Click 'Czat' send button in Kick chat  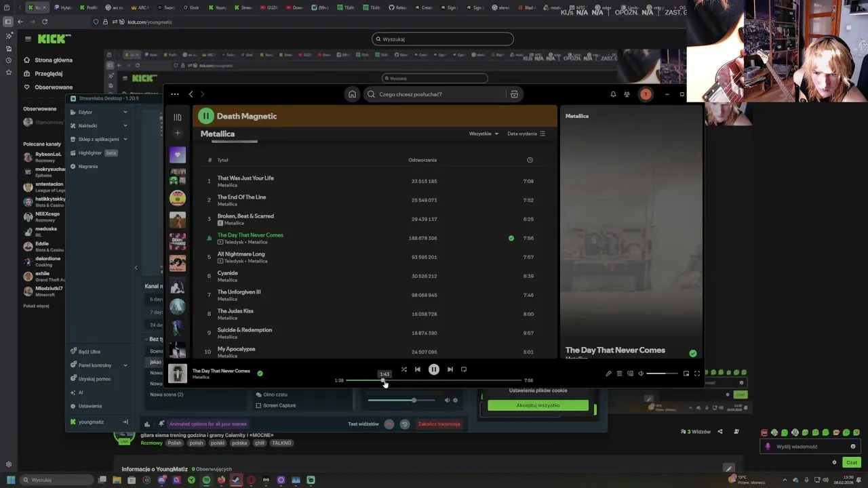(852, 462)
